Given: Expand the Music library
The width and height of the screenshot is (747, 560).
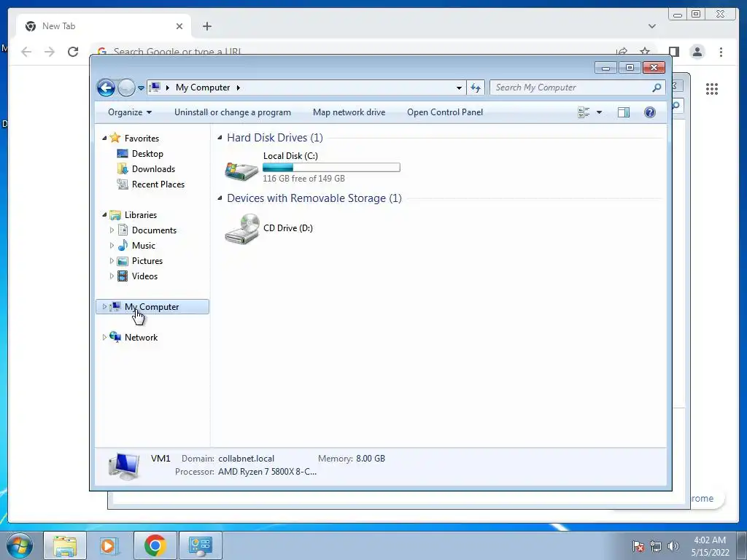Looking at the screenshot, I should coord(112,246).
